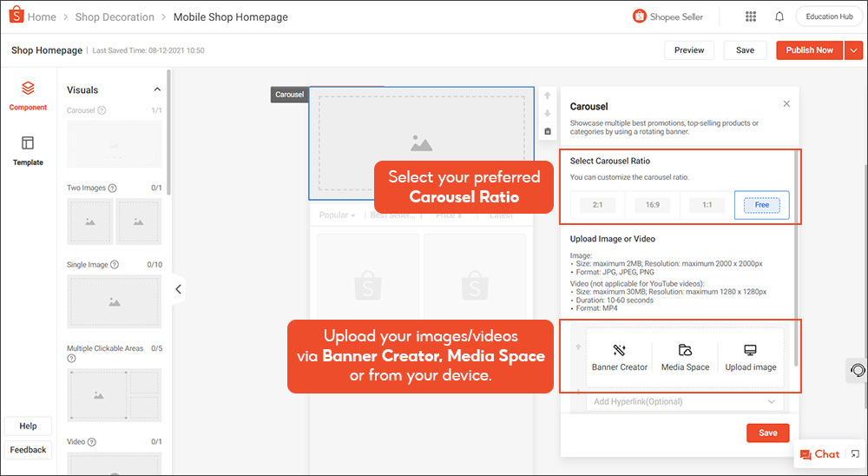The height and width of the screenshot is (476, 868).
Task: Delete carousel using trash icon
Action: [x=548, y=131]
